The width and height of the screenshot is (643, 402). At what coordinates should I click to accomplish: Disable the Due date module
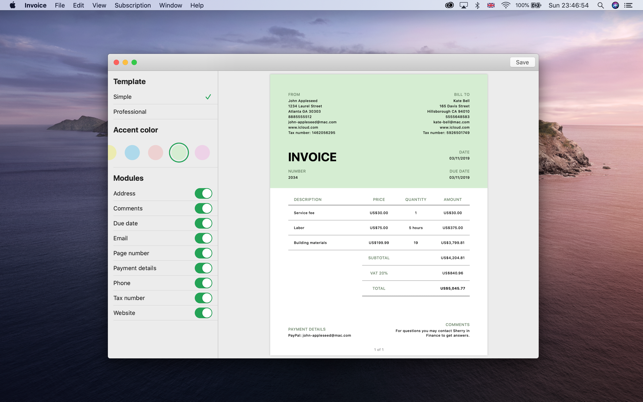[x=203, y=223]
